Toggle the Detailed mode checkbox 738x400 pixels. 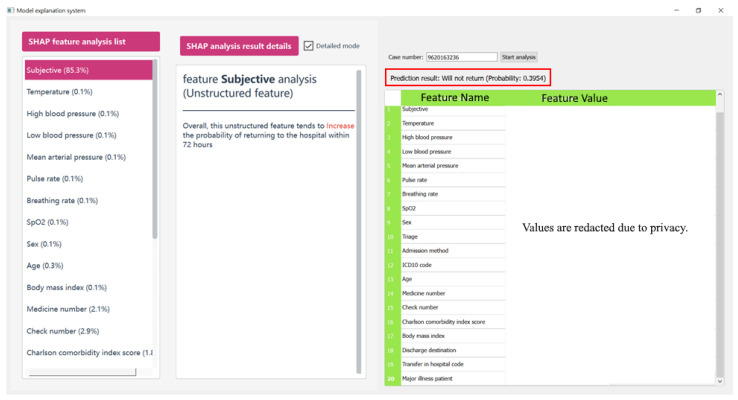(x=308, y=46)
